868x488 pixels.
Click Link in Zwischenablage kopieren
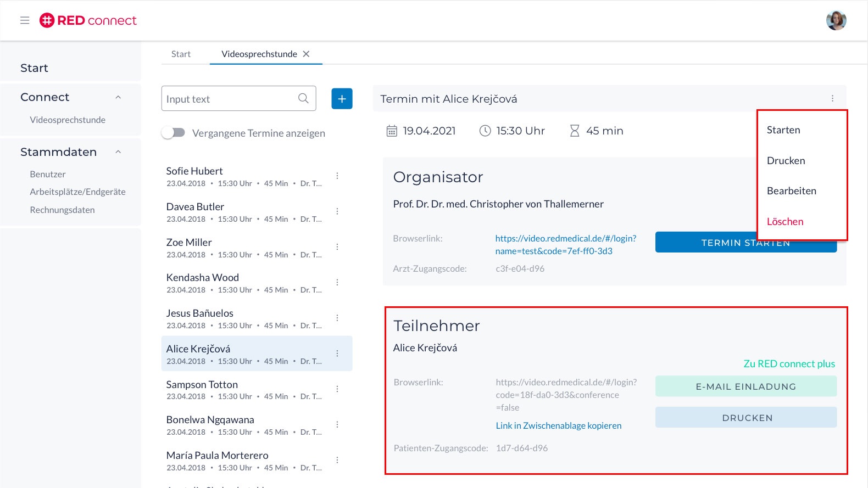tap(558, 425)
